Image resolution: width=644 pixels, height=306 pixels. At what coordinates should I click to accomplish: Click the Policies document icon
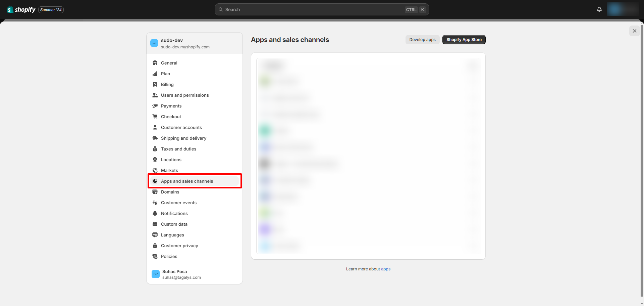click(x=155, y=256)
